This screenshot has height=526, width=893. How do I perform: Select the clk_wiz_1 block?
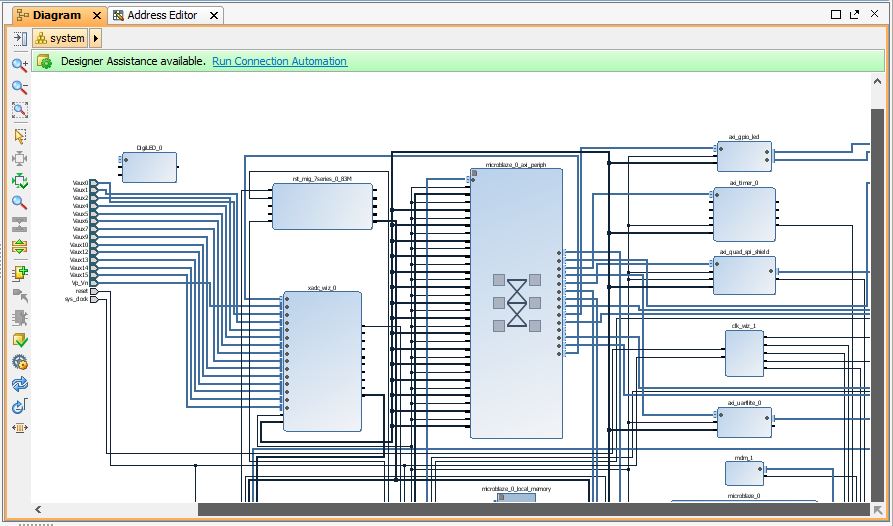click(x=744, y=353)
